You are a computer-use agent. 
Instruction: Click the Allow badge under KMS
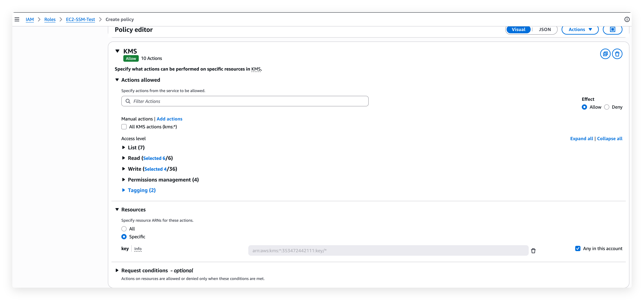pyautogui.click(x=131, y=58)
